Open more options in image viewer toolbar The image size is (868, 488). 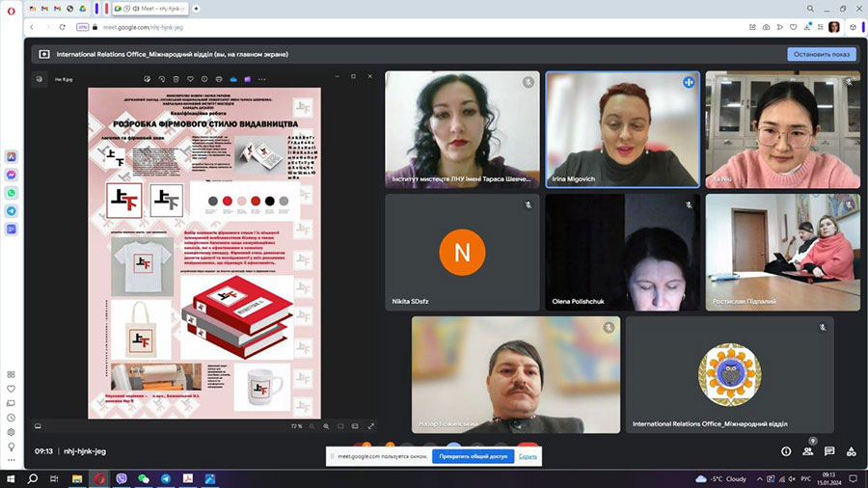[262, 79]
